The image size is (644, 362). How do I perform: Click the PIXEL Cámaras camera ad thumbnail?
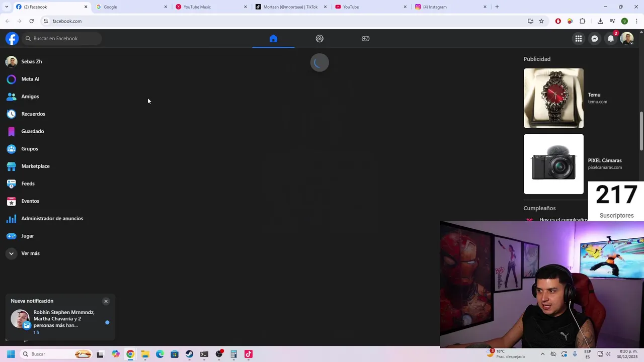(553, 164)
